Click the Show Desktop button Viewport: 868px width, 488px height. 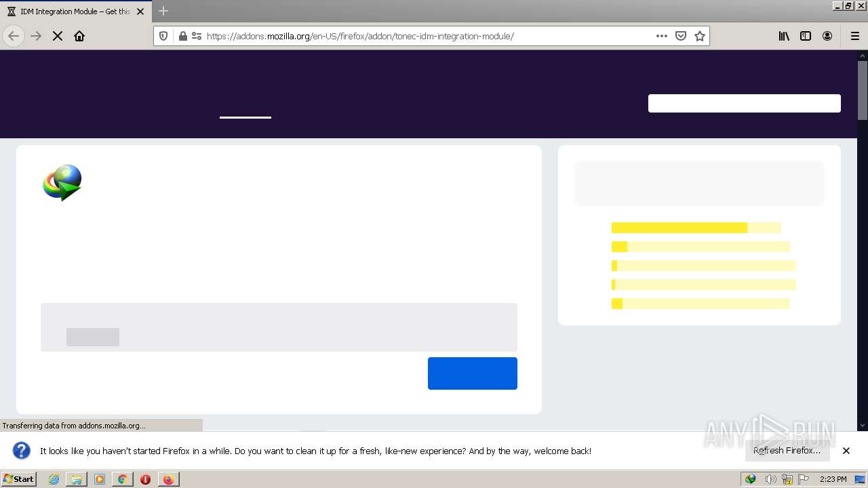861,479
